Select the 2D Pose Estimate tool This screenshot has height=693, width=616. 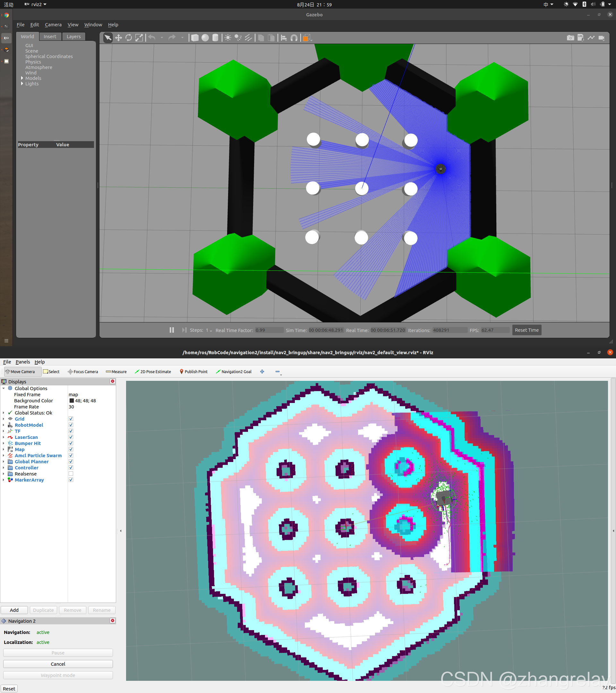[x=153, y=372]
